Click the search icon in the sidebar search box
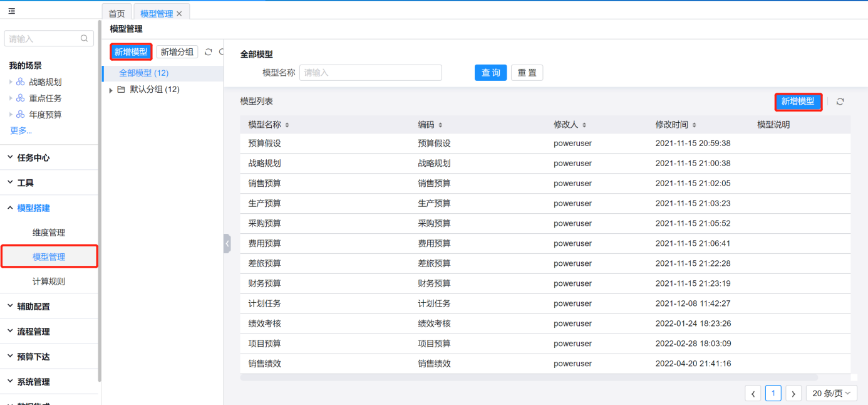Screen dimensions: 868x405 tap(85, 39)
